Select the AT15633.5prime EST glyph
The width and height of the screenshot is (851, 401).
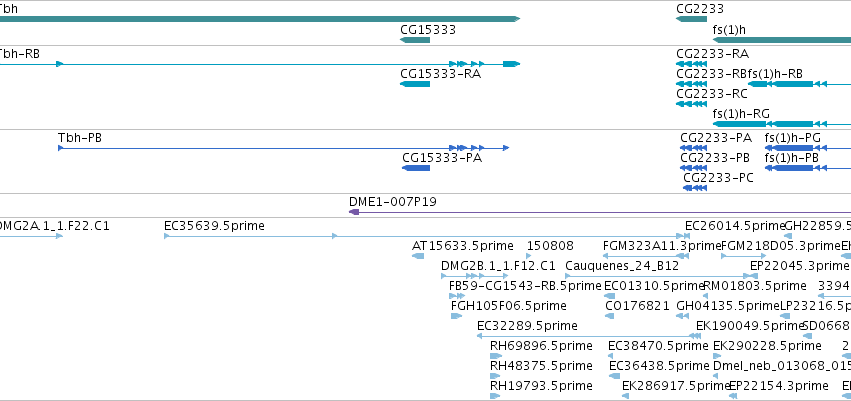click(x=418, y=256)
